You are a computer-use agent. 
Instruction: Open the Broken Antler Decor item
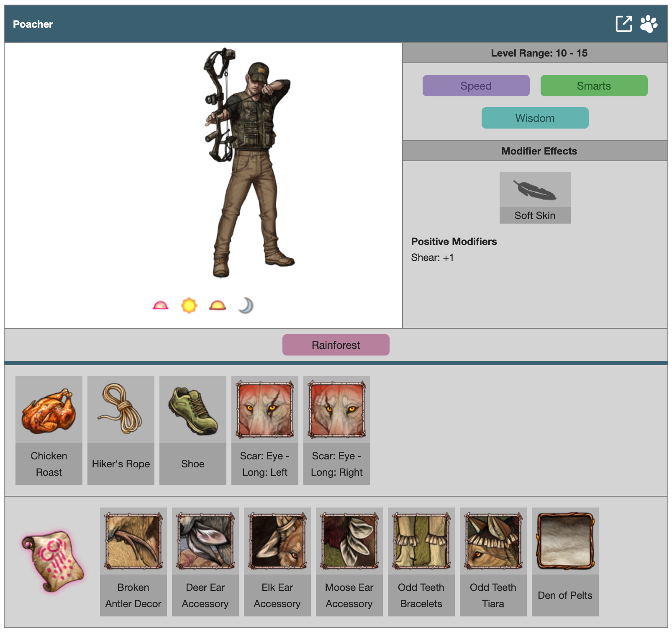point(133,562)
